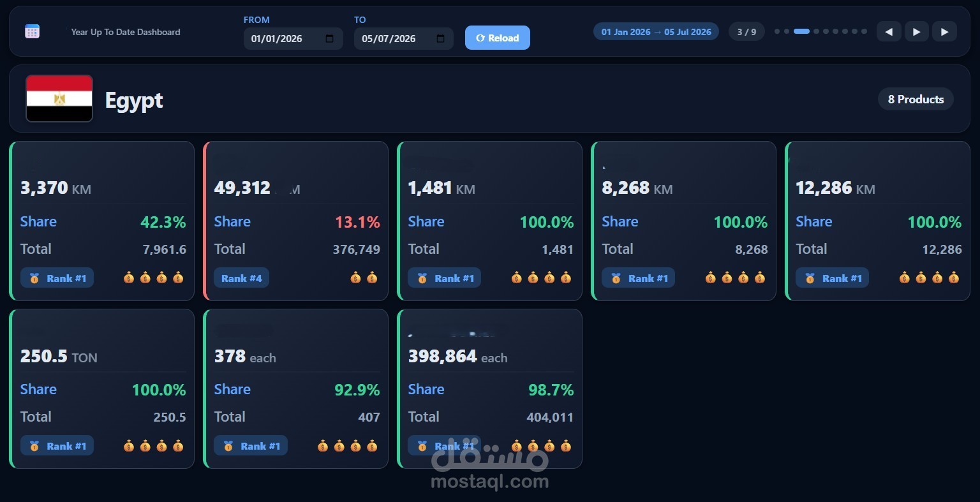Click last money bag icon in 398,864 each card
980x502 pixels.
[x=566, y=445]
